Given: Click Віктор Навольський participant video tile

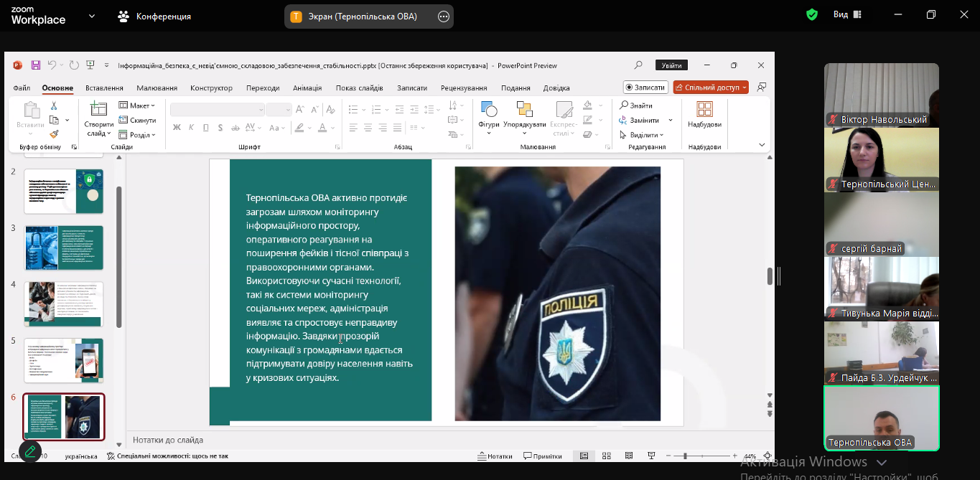Looking at the screenshot, I should [882, 95].
